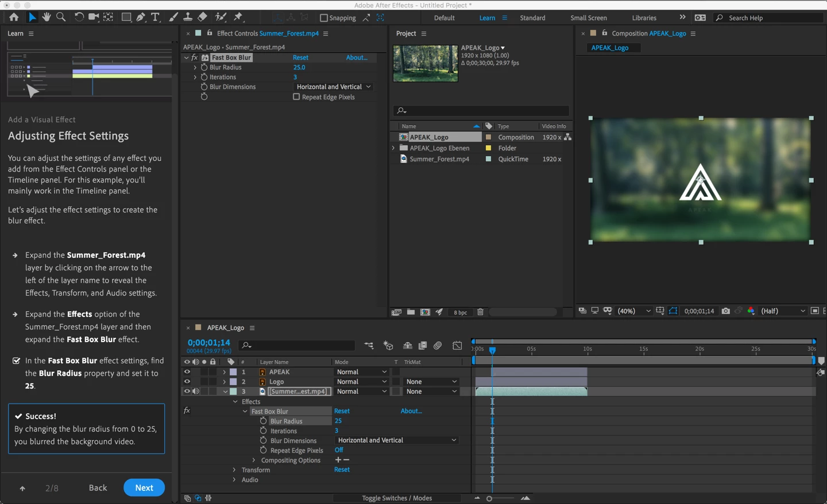This screenshot has height=504, width=827.
Task: Select the Eraser tool
Action: click(203, 17)
